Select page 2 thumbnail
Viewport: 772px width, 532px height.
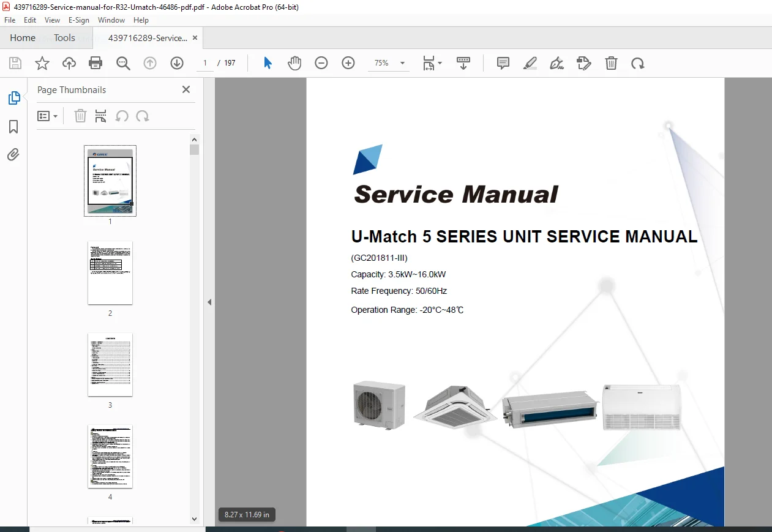point(110,272)
